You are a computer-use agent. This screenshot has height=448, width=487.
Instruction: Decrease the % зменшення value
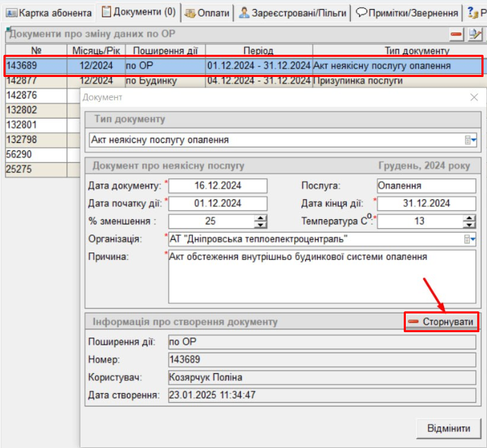[x=261, y=225]
